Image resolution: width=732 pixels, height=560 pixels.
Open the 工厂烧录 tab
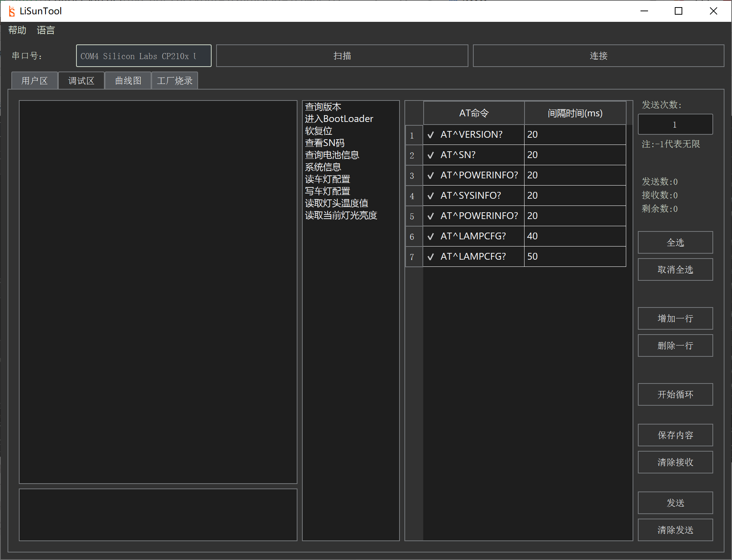pos(175,81)
